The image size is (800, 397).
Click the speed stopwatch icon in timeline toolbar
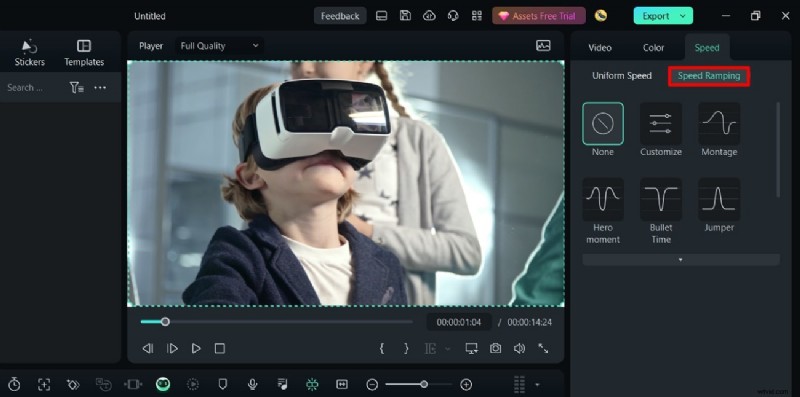(14, 384)
